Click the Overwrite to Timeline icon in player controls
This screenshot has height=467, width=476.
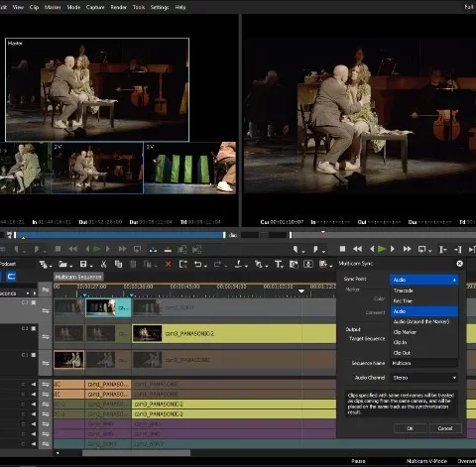(x=168, y=250)
